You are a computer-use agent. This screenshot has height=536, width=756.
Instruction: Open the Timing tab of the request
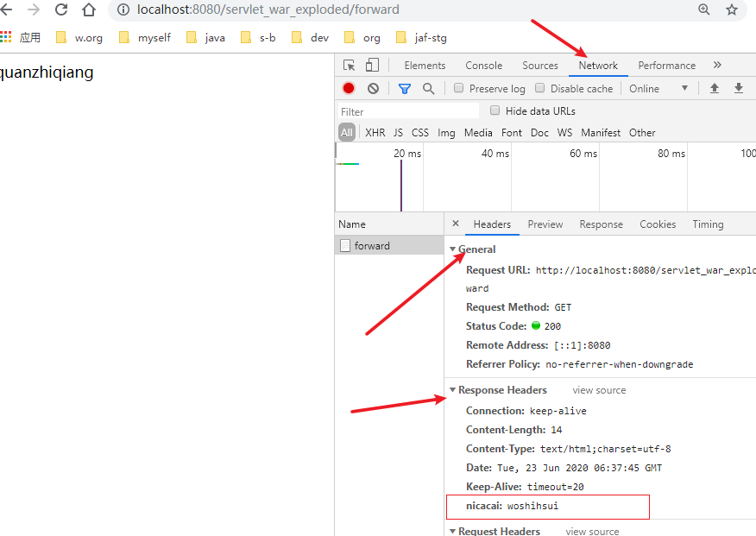pyautogui.click(x=708, y=224)
